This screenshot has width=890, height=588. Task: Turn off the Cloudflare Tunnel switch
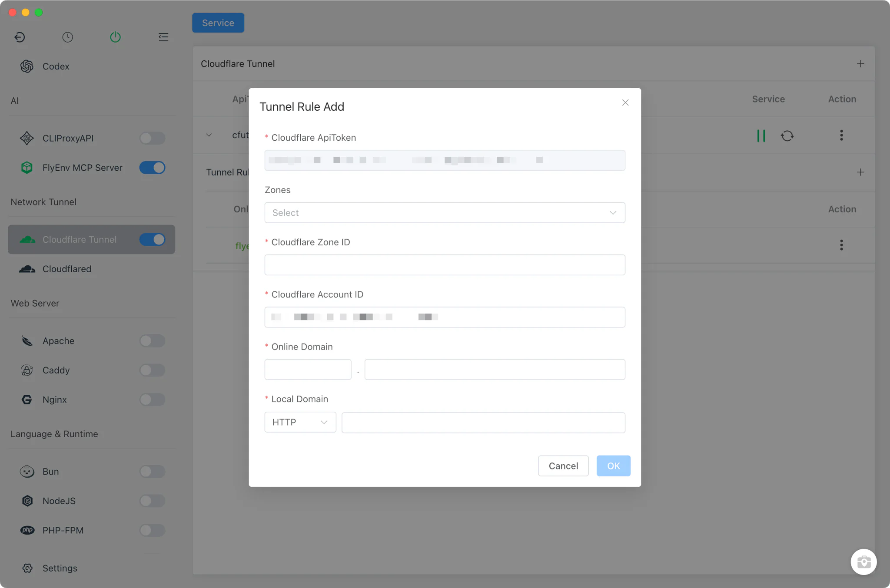point(152,239)
